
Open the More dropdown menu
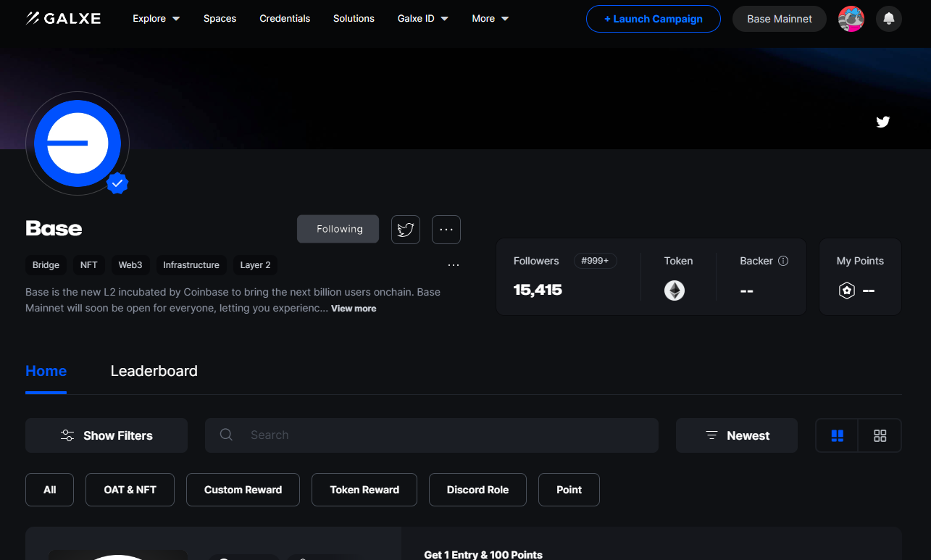coord(490,19)
